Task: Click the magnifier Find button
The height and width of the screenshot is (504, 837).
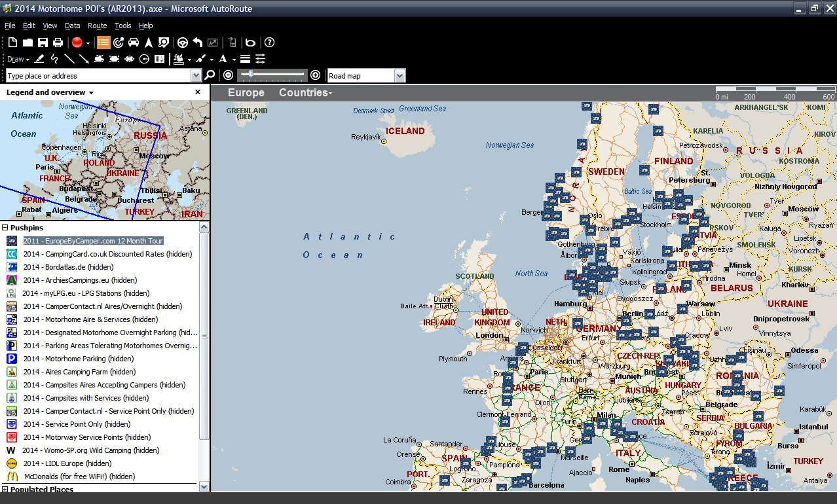Action: pyautogui.click(x=210, y=76)
